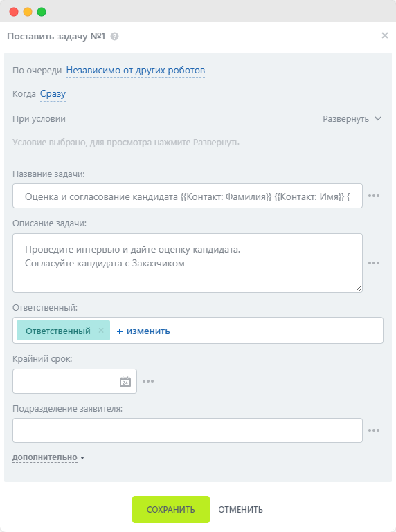Viewport: 396px width, 532px height.
Task: Open the Сразу timing selector
Action: tap(53, 93)
